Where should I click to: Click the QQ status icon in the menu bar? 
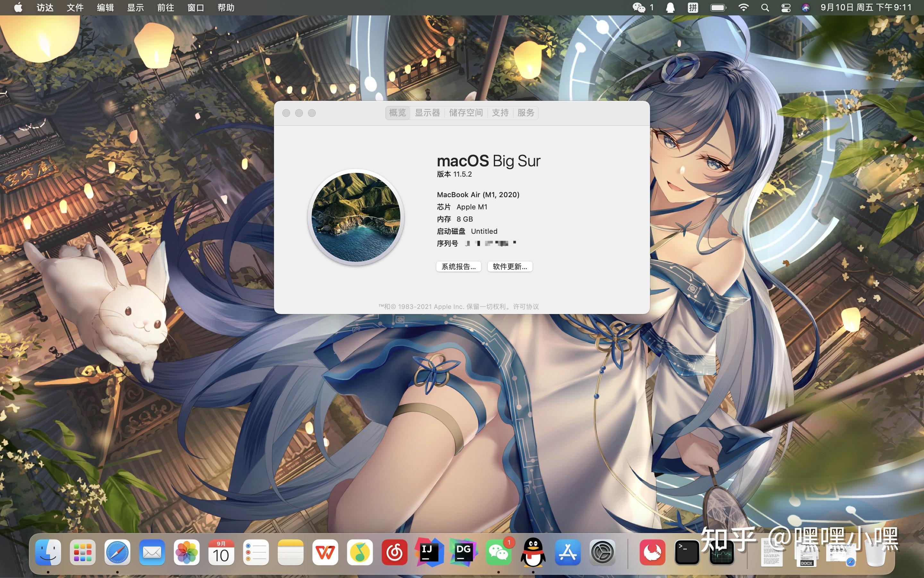pyautogui.click(x=670, y=8)
